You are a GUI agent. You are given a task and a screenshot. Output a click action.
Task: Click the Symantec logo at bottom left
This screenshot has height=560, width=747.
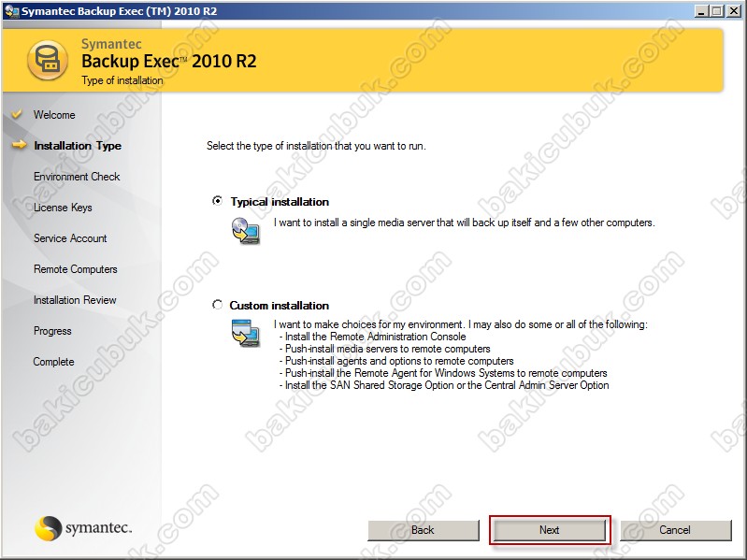pyautogui.click(x=83, y=528)
